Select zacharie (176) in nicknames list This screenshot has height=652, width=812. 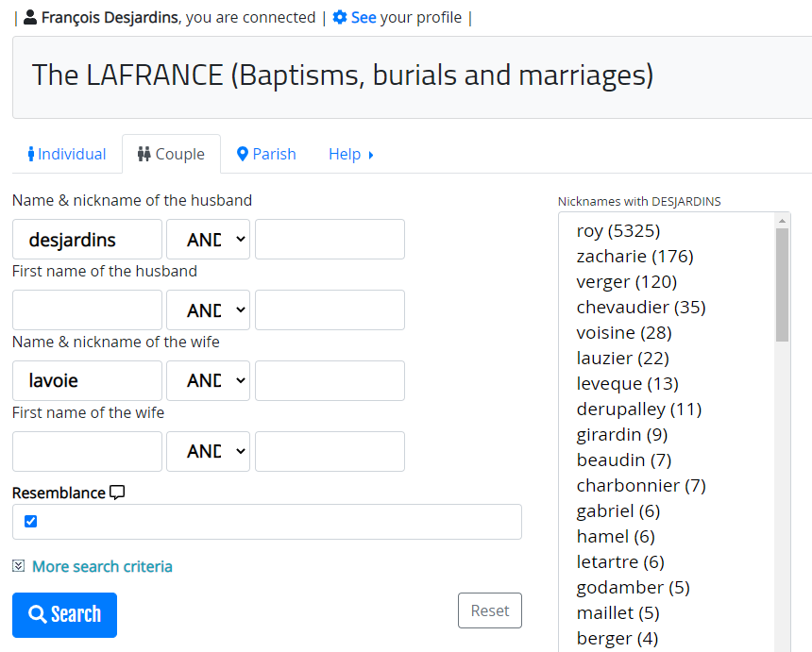click(x=634, y=256)
